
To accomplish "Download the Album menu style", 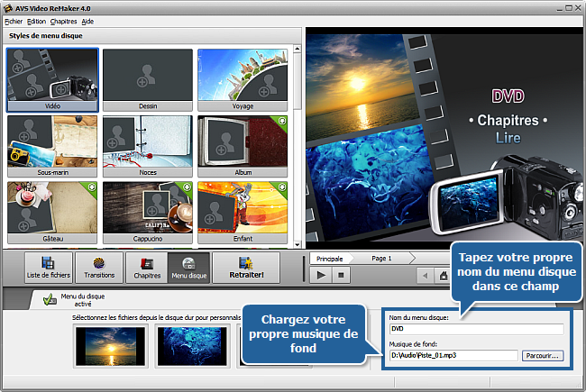I will (282, 121).
